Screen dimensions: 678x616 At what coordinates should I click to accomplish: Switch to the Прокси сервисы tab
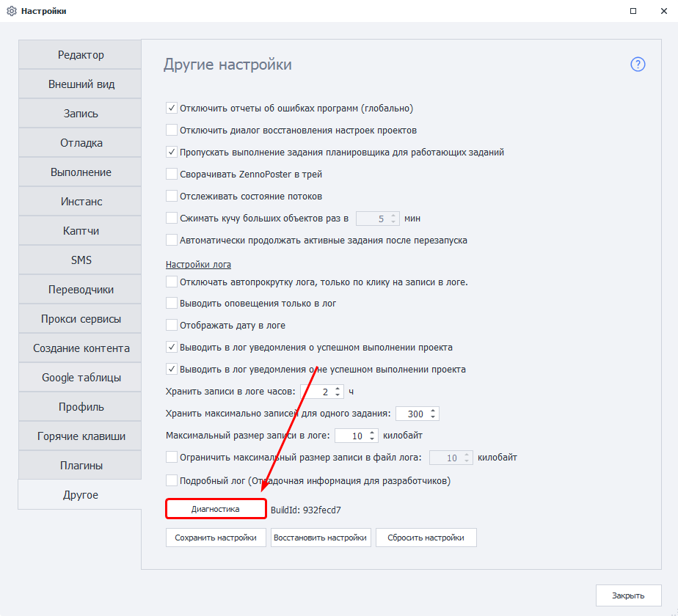[x=81, y=319]
